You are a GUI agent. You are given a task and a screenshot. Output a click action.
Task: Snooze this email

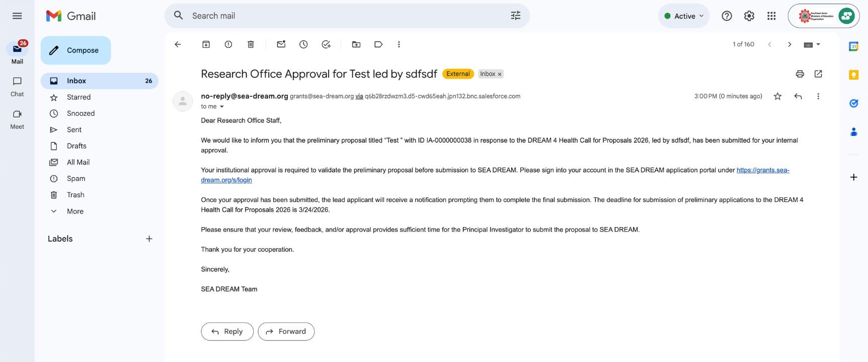point(303,44)
